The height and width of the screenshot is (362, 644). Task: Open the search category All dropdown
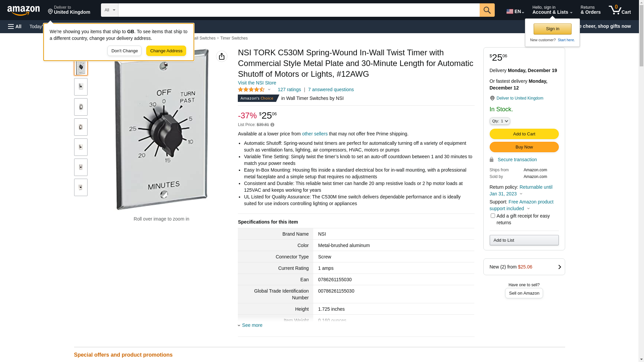pyautogui.click(x=109, y=10)
